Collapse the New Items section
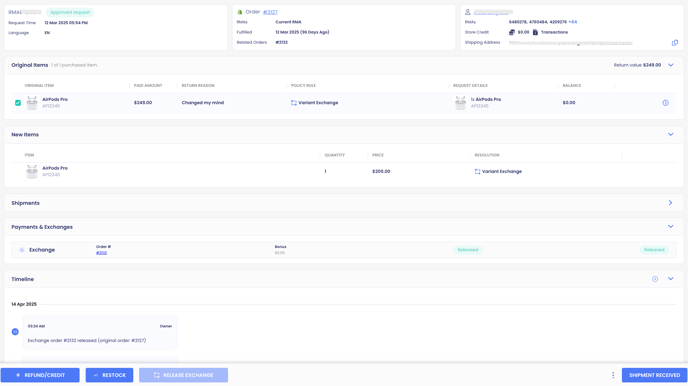The image size is (688, 386). [670, 134]
